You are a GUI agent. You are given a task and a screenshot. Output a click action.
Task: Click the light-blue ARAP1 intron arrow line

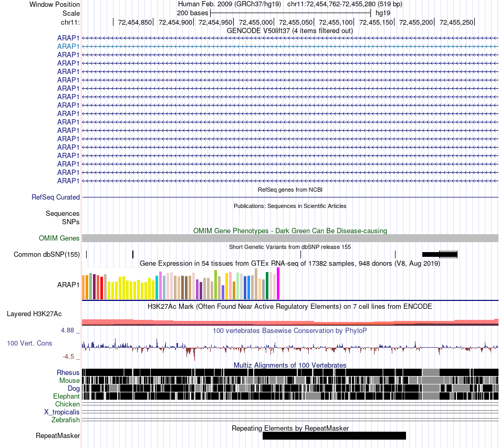click(290, 46)
